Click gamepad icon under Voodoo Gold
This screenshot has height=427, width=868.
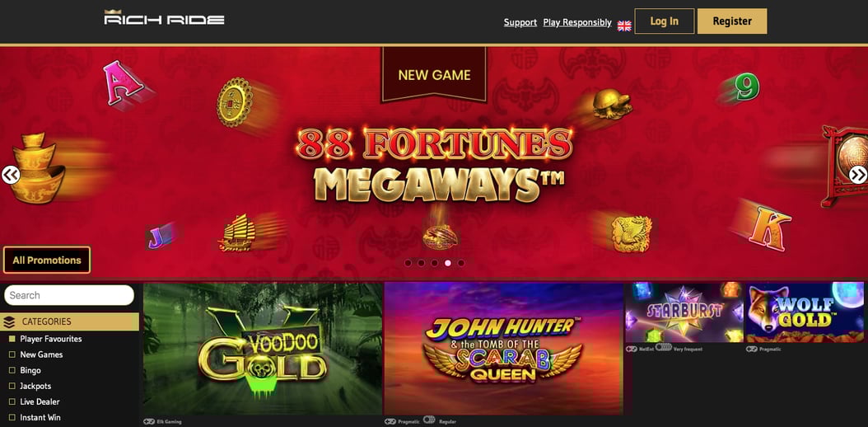tap(148, 421)
